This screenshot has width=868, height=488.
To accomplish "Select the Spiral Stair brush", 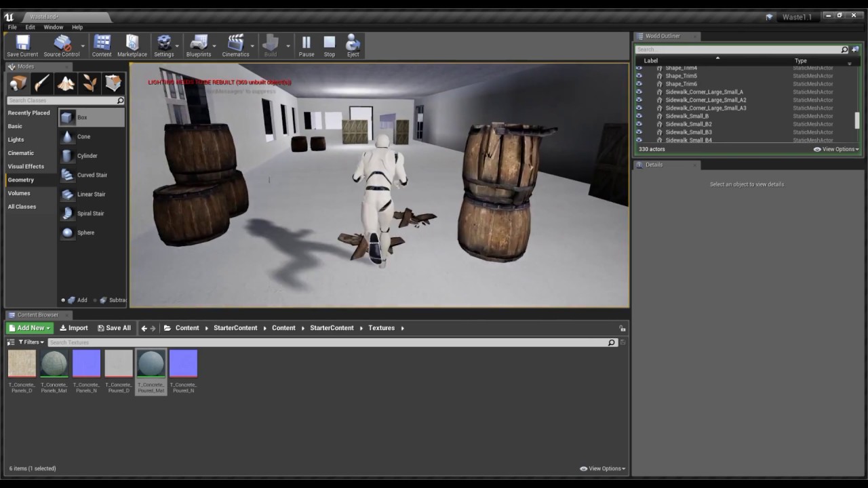I will coord(92,213).
